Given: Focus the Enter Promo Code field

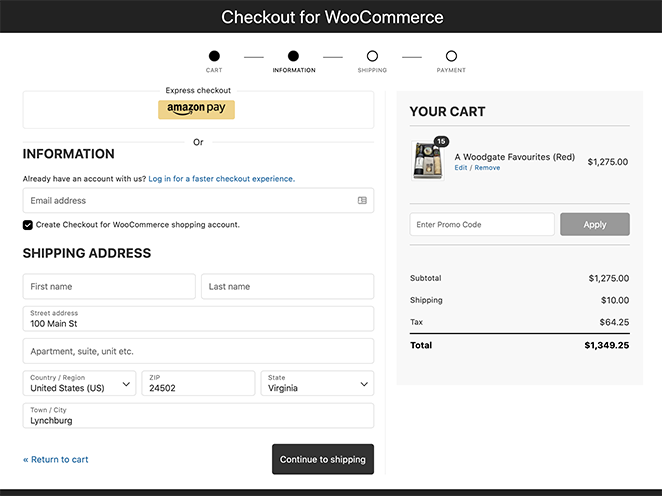Looking at the screenshot, I should tap(481, 225).
